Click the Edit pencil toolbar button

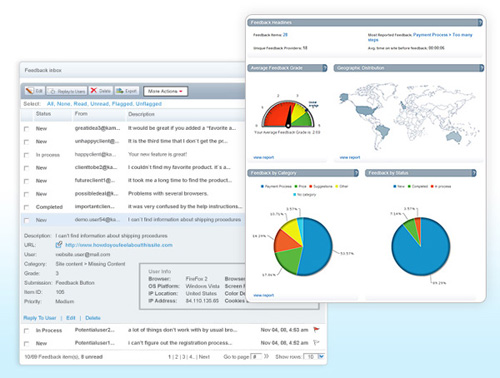click(35, 91)
